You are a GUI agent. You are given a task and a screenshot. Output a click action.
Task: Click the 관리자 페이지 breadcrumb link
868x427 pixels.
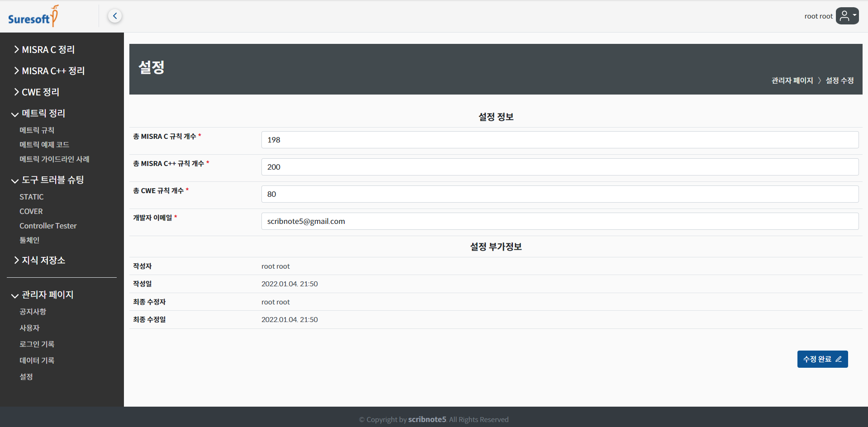point(792,81)
